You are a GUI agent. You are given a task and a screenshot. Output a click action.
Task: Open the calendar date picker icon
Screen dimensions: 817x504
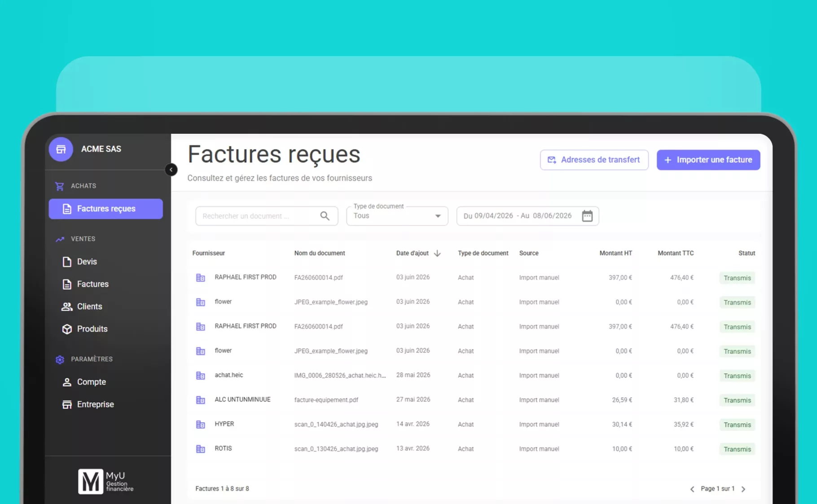pyautogui.click(x=587, y=216)
